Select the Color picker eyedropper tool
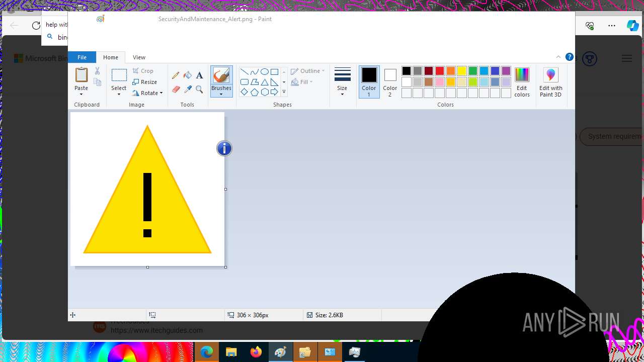The image size is (644, 362). 188,89
